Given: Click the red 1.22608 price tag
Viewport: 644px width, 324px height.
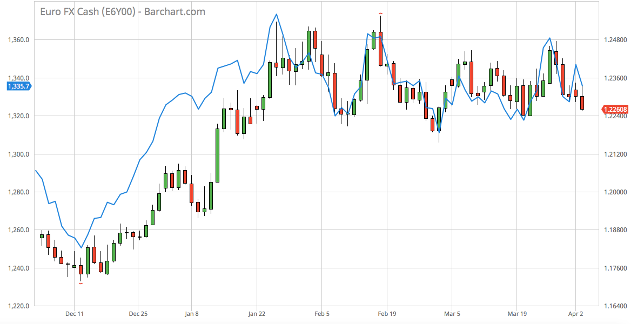Looking at the screenshot, I should coord(615,110).
